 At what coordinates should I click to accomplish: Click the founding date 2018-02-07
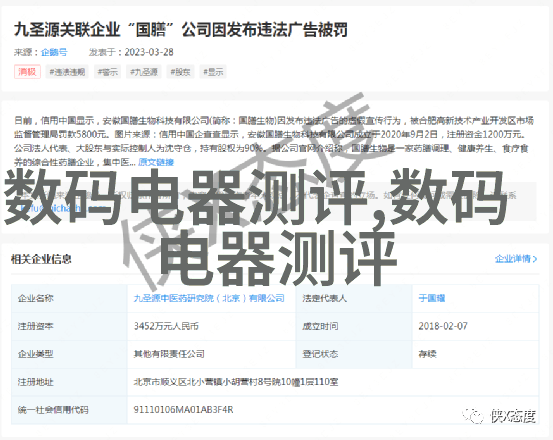[x=443, y=326]
